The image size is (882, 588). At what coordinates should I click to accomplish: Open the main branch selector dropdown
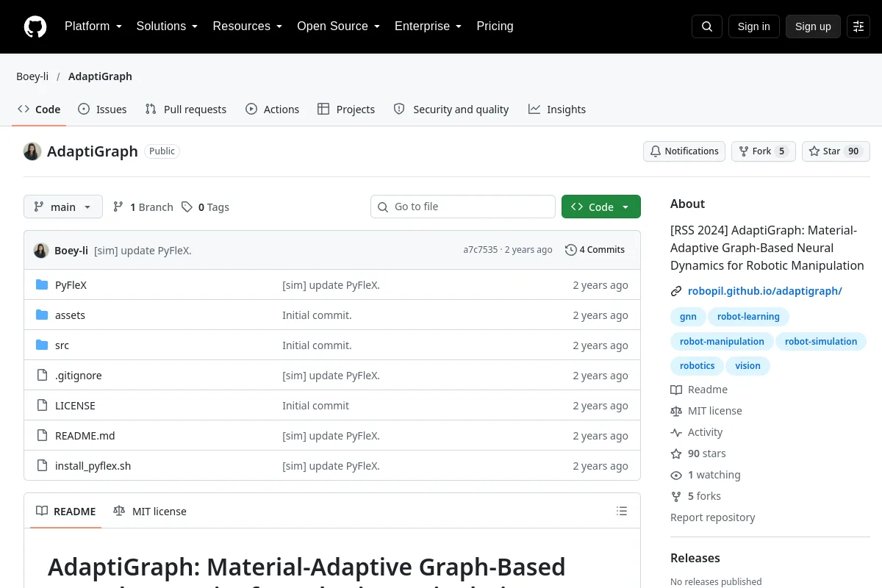click(x=63, y=207)
